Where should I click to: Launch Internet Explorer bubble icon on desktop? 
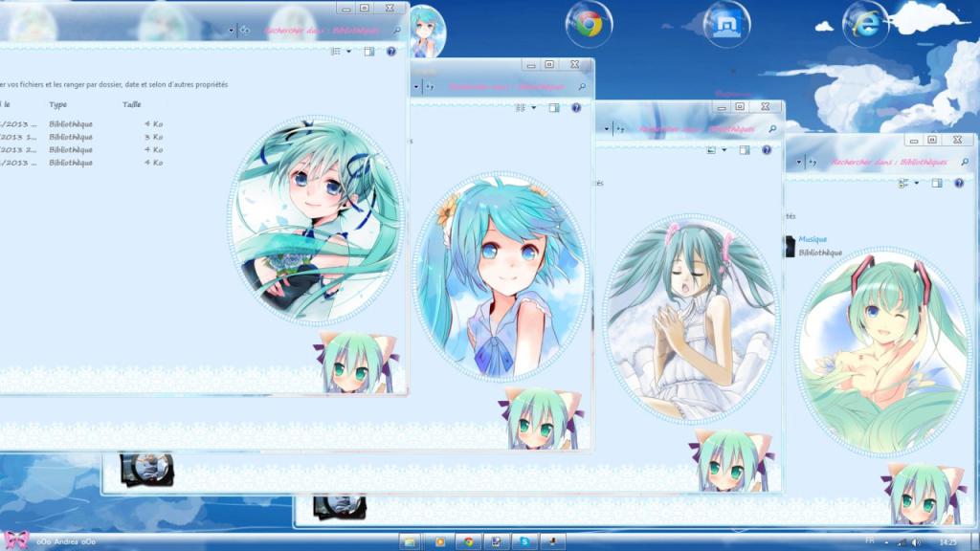(x=864, y=27)
